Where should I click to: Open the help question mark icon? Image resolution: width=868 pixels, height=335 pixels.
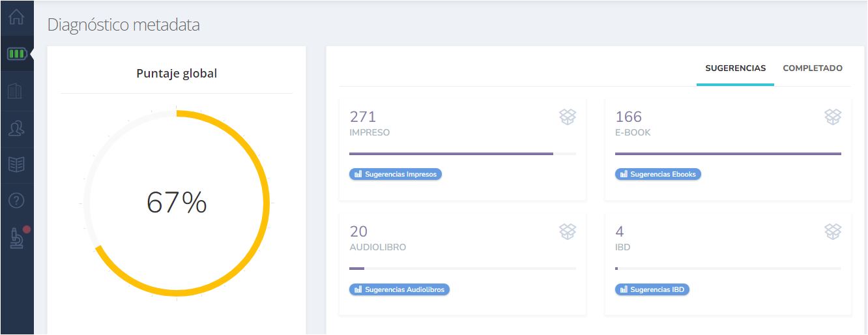coord(16,201)
